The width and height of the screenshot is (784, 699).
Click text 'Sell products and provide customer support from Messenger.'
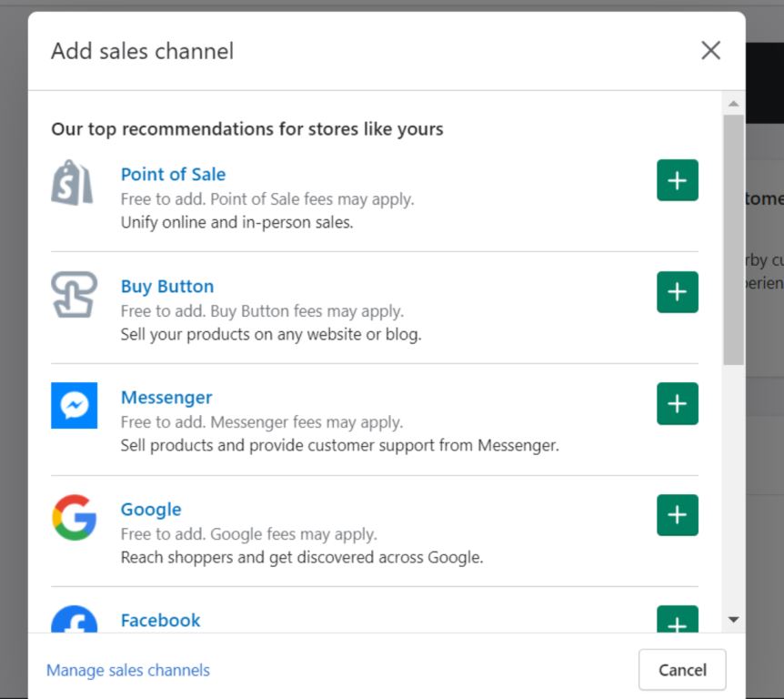point(340,445)
